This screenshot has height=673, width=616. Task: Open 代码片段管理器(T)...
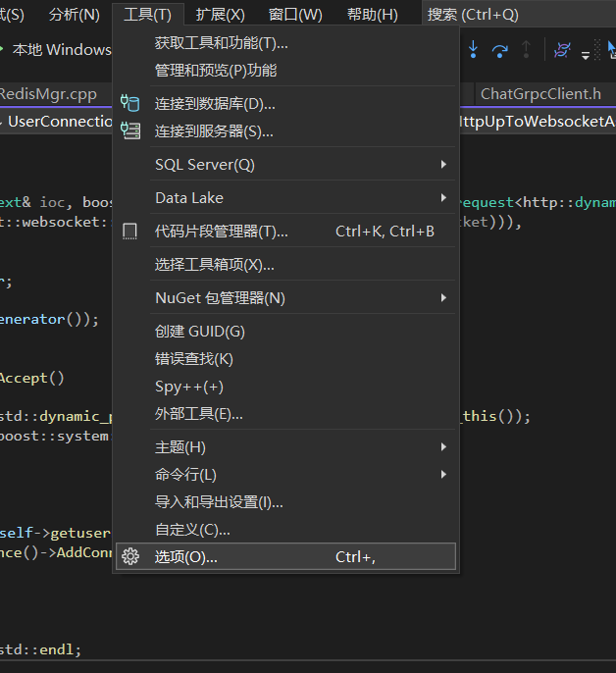(285, 232)
